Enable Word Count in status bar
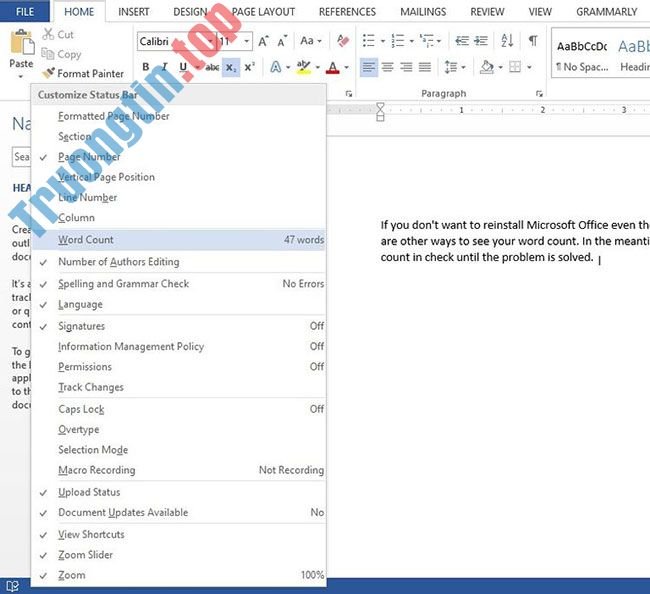Screen dimensions: 650x594 [x=86, y=240]
